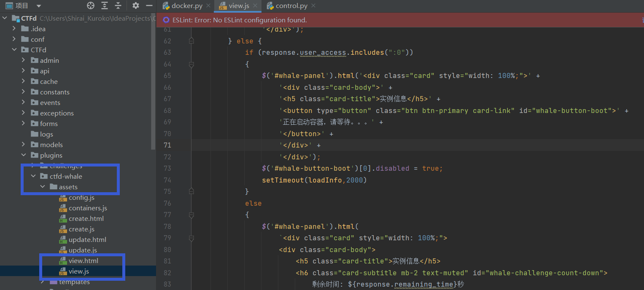
Task: Open project panel settings gear
Action: point(135,5)
